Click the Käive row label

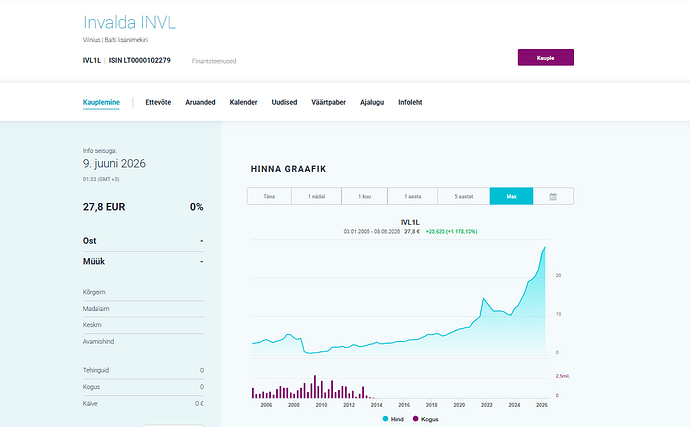[90, 403]
